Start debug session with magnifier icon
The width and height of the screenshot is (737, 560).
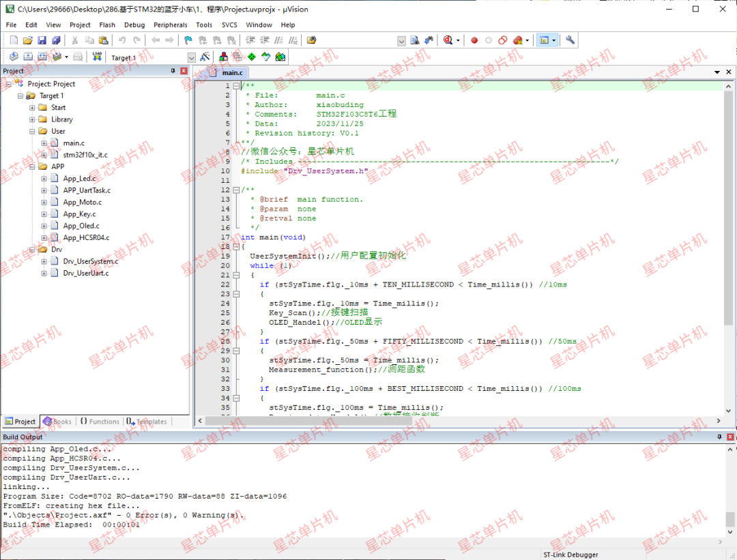click(448, 41)
